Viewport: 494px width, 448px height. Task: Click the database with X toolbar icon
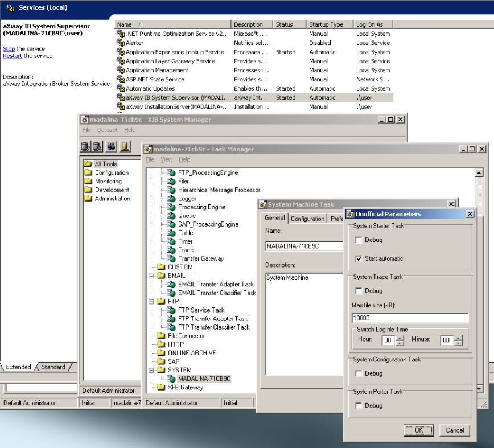pyautogui.click(x=97, y=146)
